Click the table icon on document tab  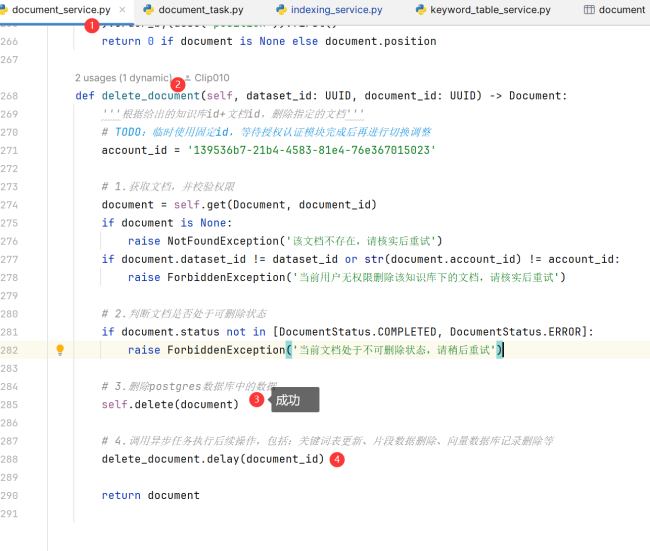(x=589, y=10)
